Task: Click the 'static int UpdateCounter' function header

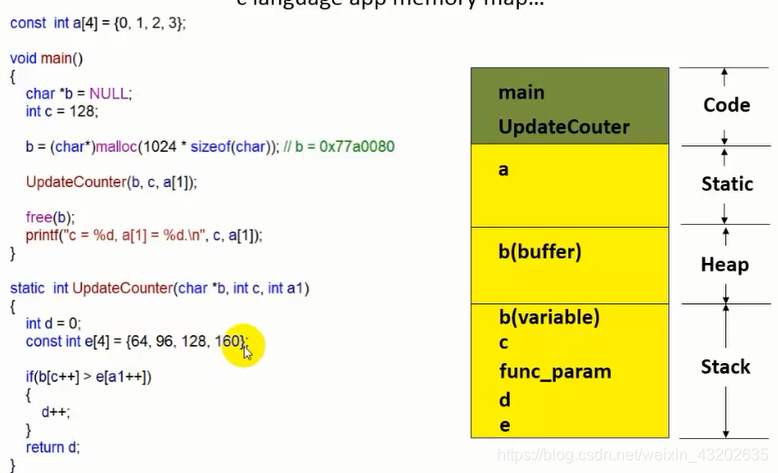Action: (160, 288)
